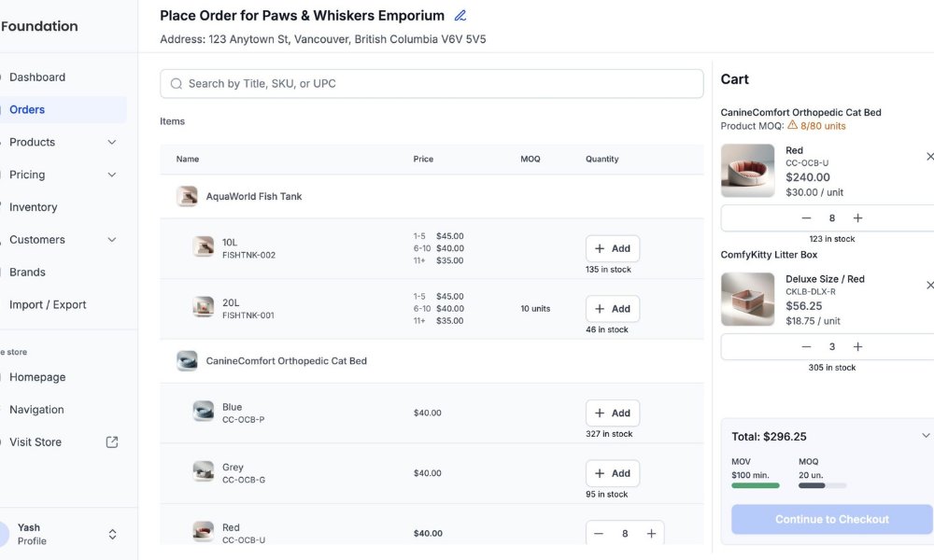Expand the Customers sidebar menu

[112, 239]
